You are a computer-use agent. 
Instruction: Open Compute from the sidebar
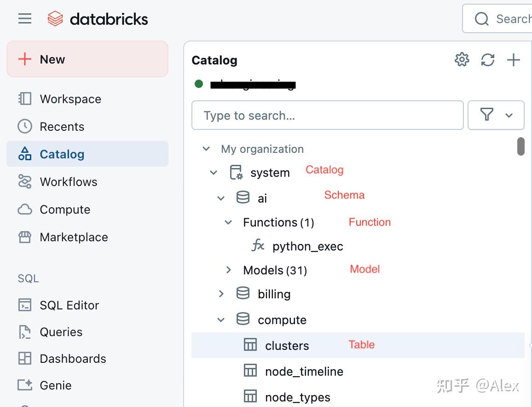[x=24, y=209]
